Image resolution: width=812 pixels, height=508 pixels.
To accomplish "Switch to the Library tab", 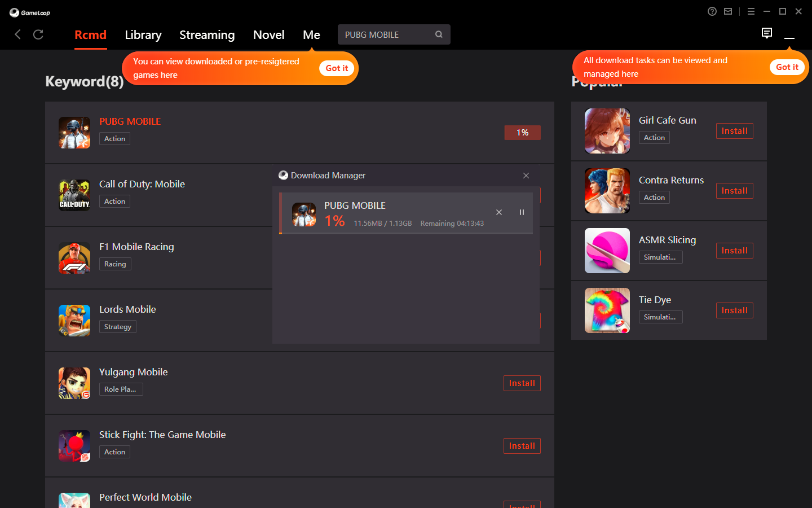I will click(143, 35).
